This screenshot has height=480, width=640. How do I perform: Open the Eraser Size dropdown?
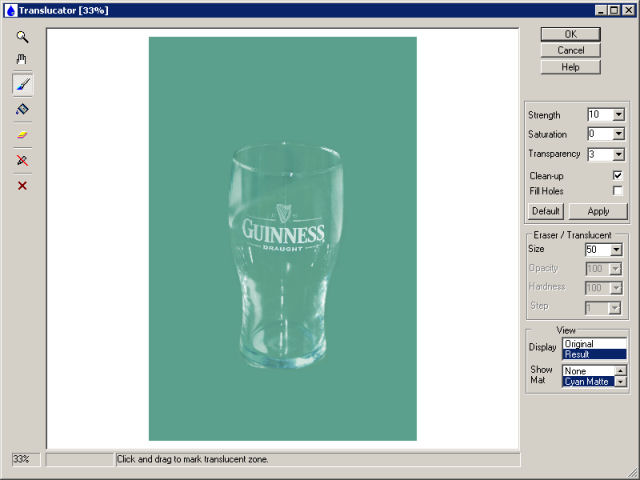pos(616,249)
